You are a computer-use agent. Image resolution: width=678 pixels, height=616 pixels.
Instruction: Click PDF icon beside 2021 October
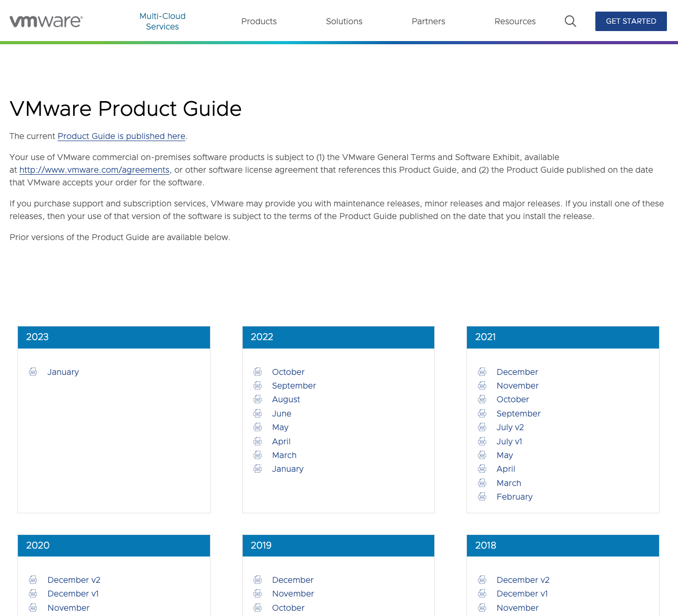point(482,399)
